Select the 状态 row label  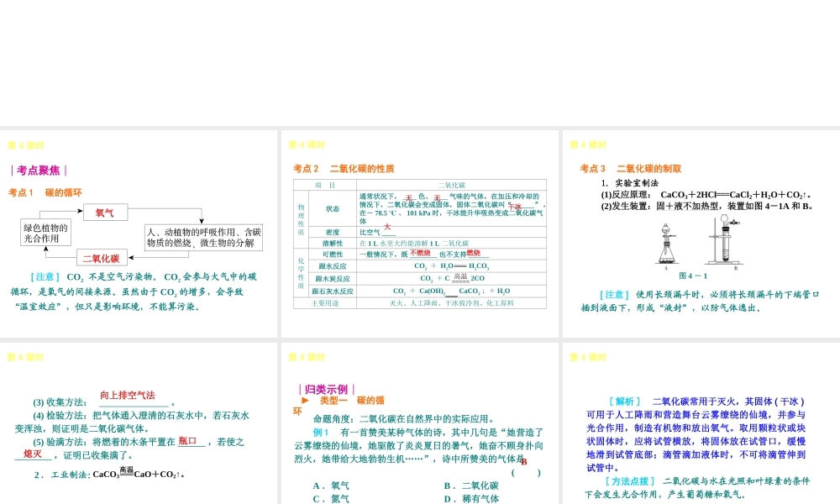[x=332, y=208]
